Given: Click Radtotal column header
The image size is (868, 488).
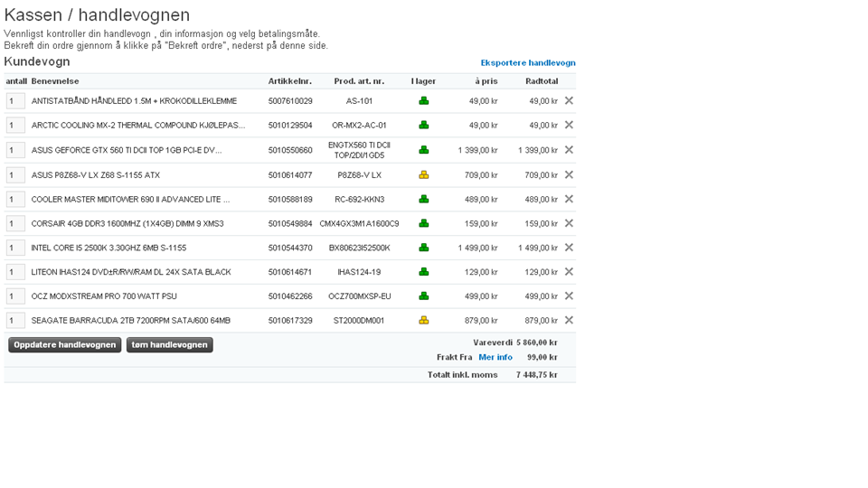Looking at the screenshot, I should pyautogui.click(x=542, y=80).
